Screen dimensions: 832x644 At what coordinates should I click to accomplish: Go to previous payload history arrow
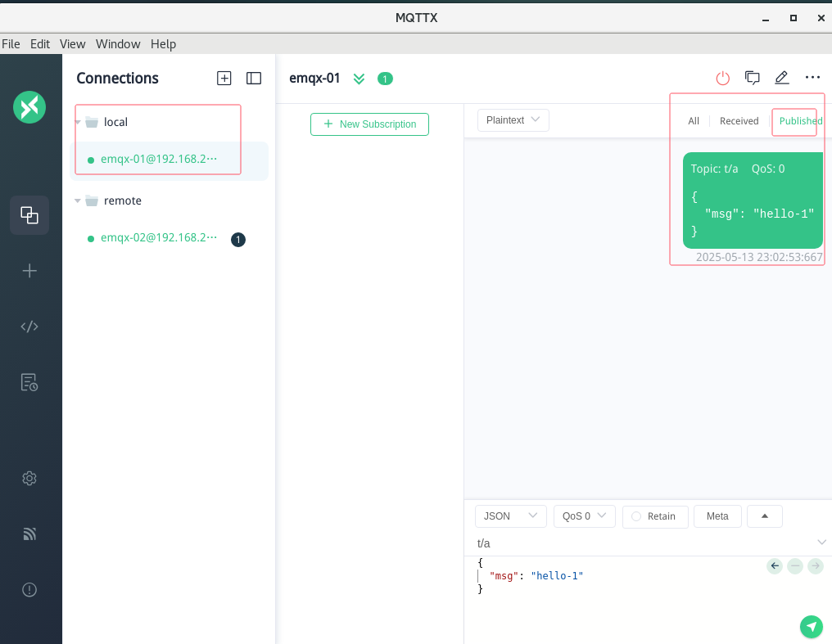tap(775, 566)
